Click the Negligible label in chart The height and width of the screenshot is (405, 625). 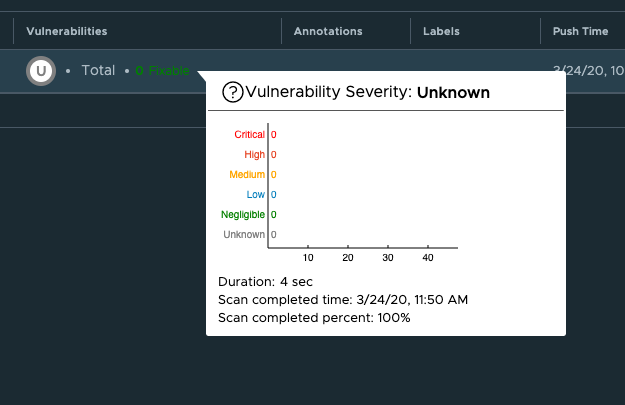click(x=243, y=214)
